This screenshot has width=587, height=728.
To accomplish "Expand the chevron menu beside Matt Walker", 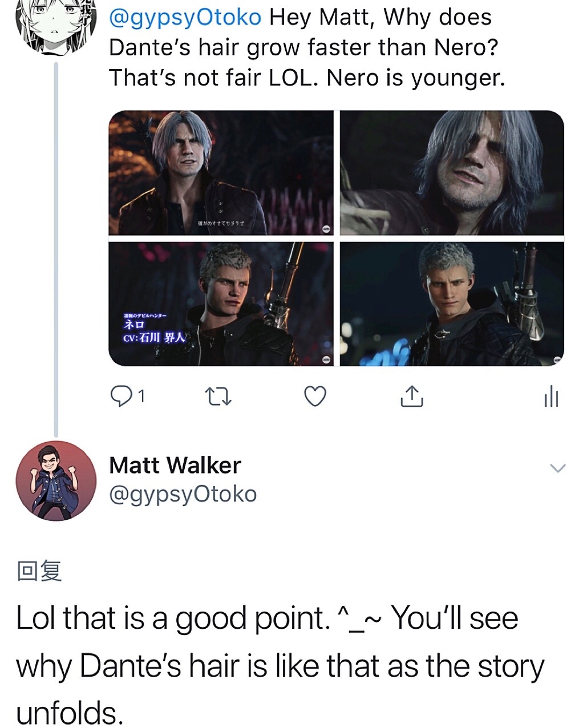I will (x=557, y=468).
